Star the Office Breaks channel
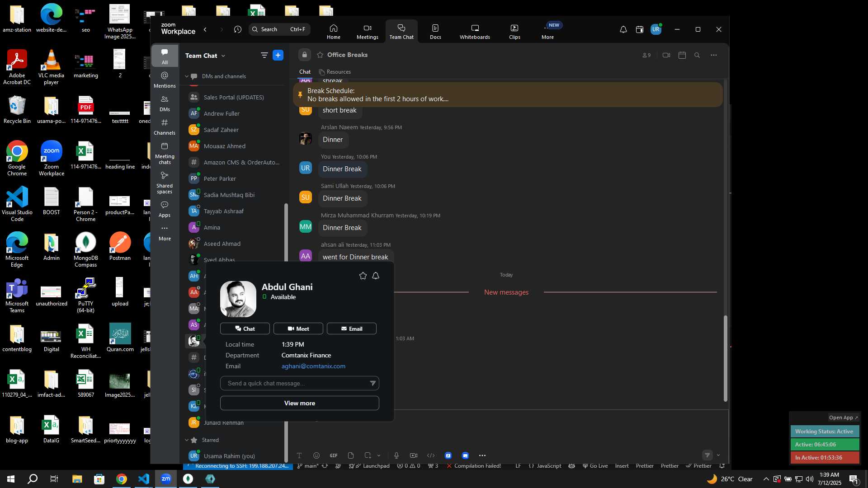This screenshot has width=868, height=488. pos(320,55)
